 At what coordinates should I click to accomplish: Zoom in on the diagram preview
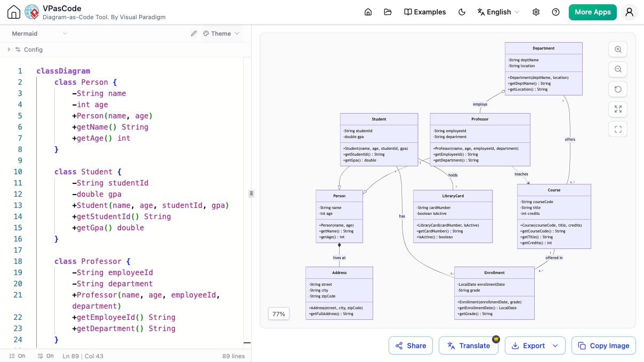(x=618, y=50)
